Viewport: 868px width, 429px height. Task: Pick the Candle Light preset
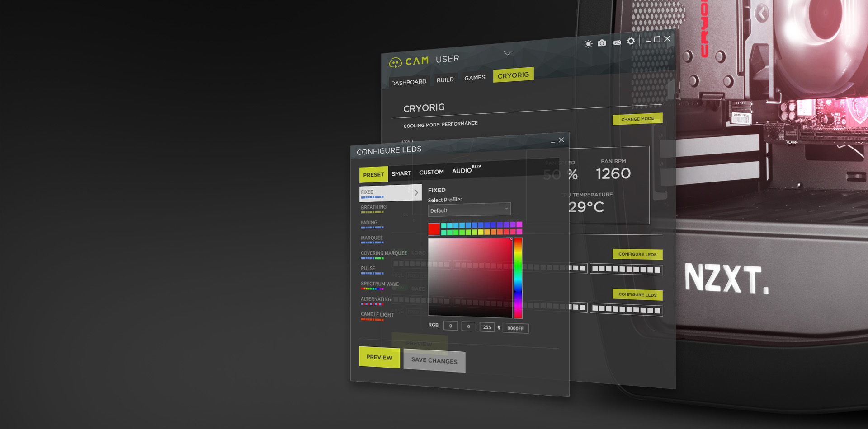point(377,315)
